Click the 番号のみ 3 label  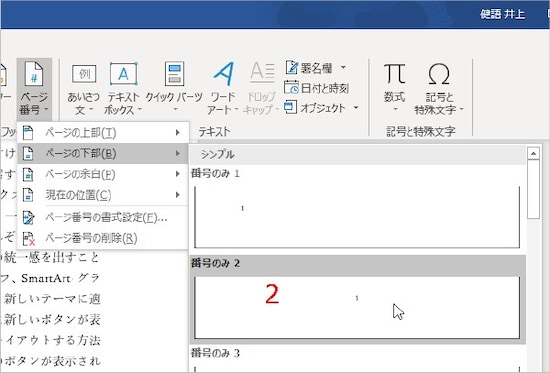point(215,353)
